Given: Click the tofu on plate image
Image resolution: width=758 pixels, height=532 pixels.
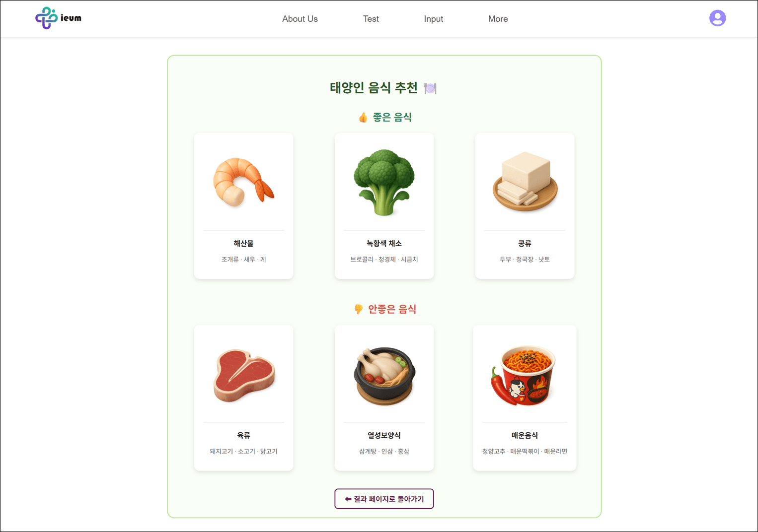Looking at the screenshot, I should click(x=525, y=182).
